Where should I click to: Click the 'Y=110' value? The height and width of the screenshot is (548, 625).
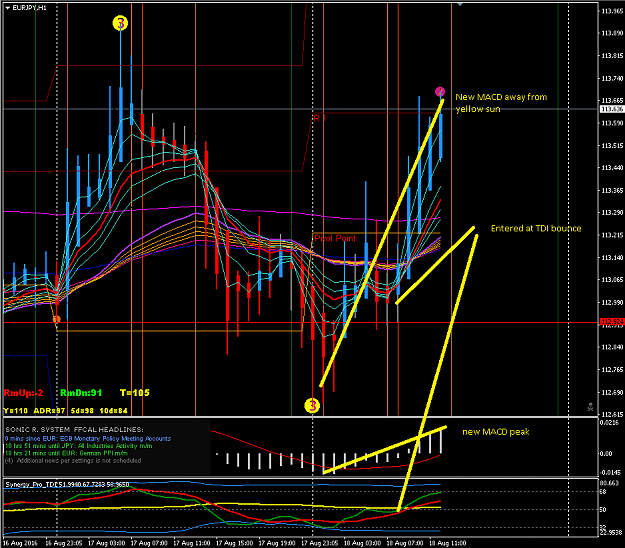(16, 411)
